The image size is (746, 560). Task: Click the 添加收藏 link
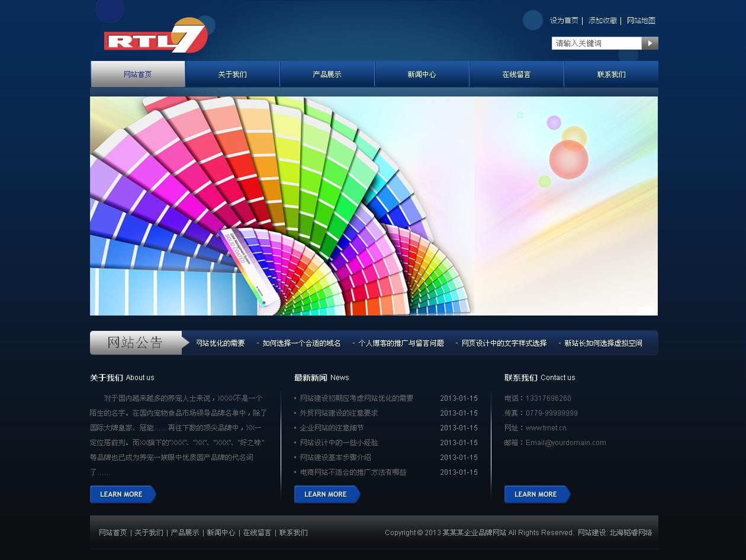tap(602, 21)
